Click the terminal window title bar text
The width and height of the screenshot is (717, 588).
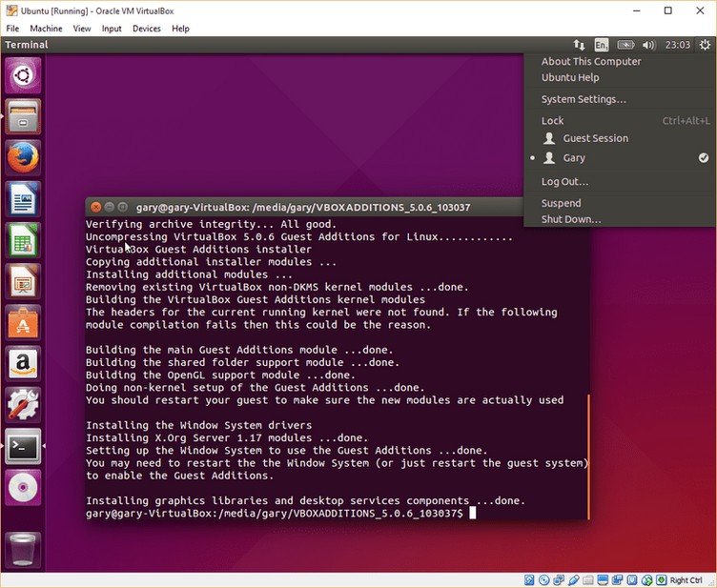pos(303,207)
